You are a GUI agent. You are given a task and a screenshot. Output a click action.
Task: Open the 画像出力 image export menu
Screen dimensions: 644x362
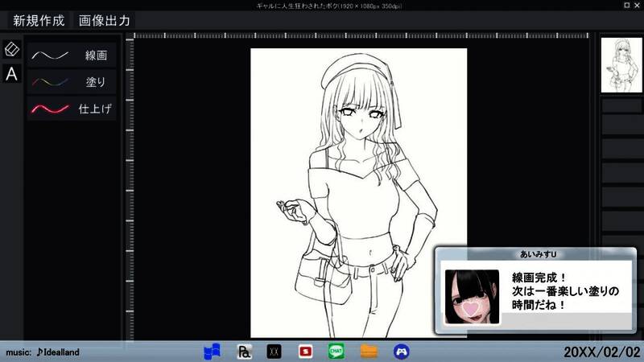(104, 20)
